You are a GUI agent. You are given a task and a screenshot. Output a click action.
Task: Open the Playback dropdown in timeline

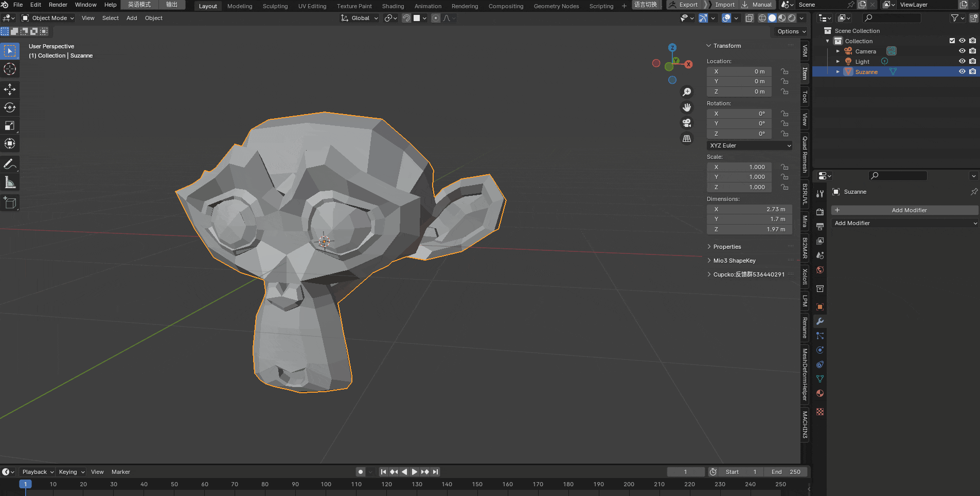coord(38,472)
